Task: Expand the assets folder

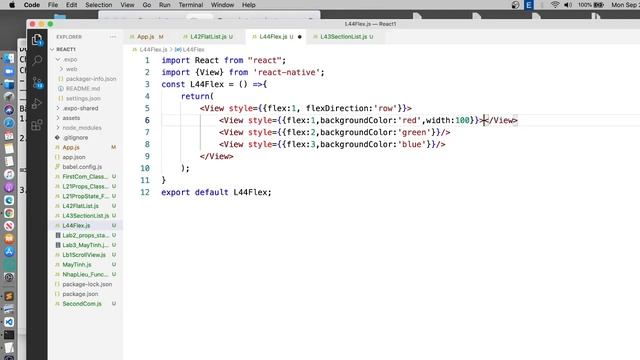Action: click(x=71, y=118)
